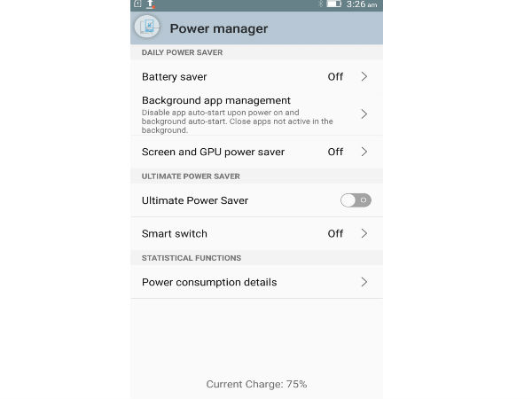The image size is (532, 399).
Task: Open Background app management settings
Action: 216,100
